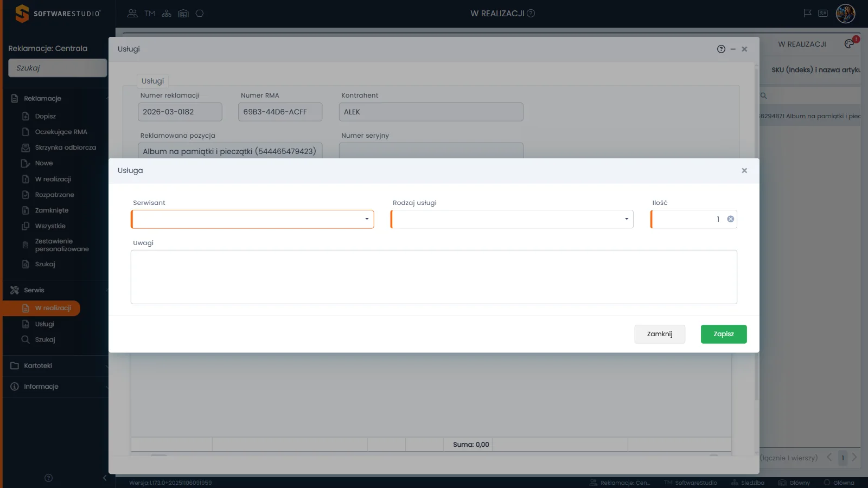Open help icon in Usługi window header

721,49
